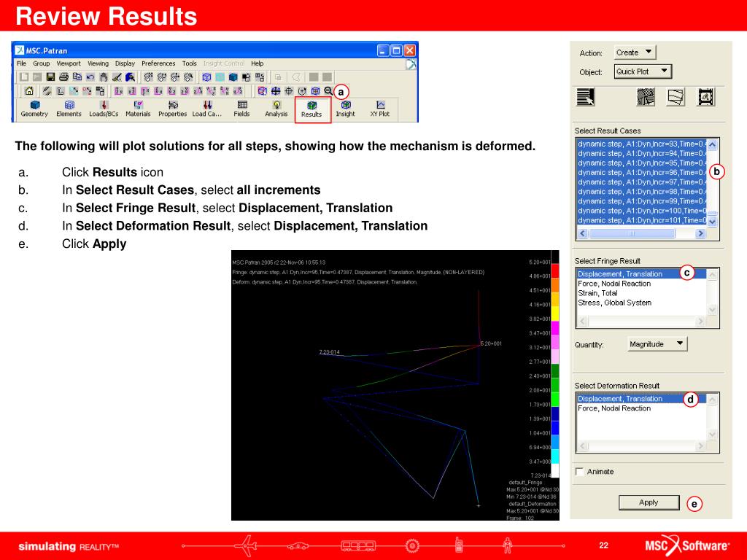Click down arrow of Result Cases scrollbar
The height and width of the screenshot is (560, 747).
tap(712, 221)
